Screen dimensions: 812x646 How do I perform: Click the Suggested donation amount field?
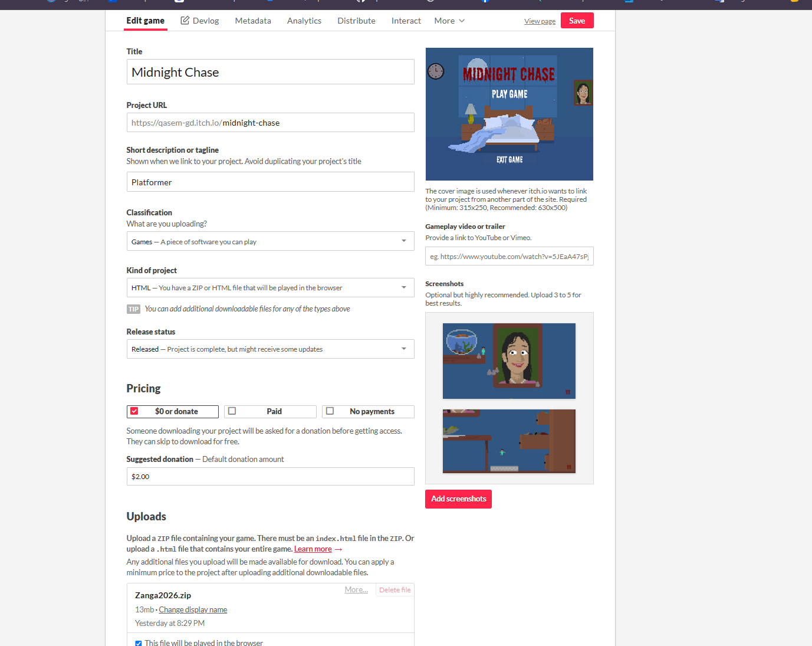tap(270, 477)
